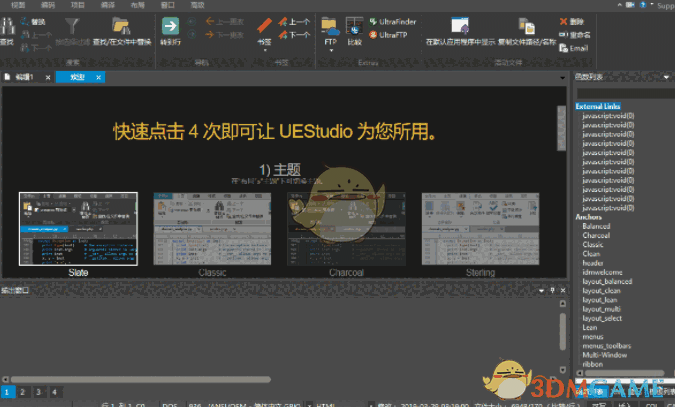Click the orange Bookmark icon
Viewport: 675px width, 407px height.
click(264, 26)
